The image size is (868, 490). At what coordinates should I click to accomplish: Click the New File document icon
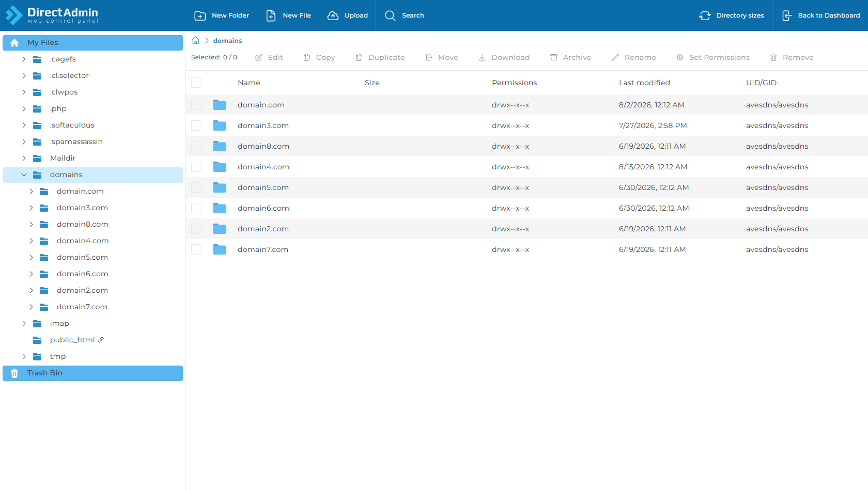271,15
